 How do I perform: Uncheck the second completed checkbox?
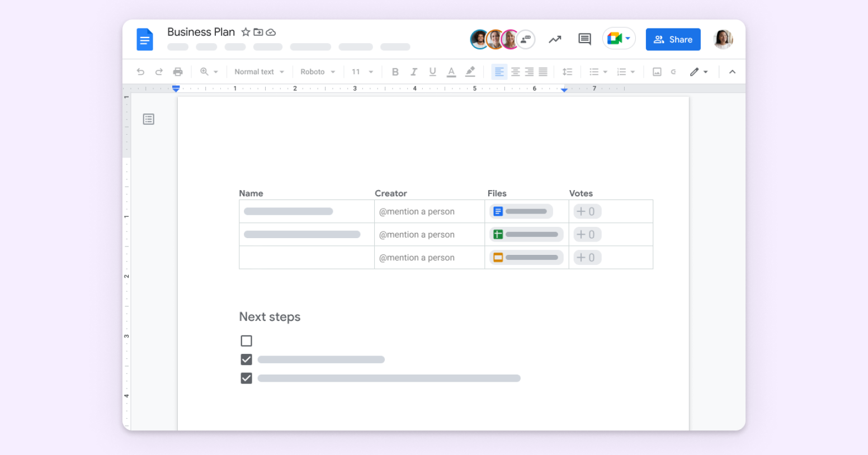246,378
